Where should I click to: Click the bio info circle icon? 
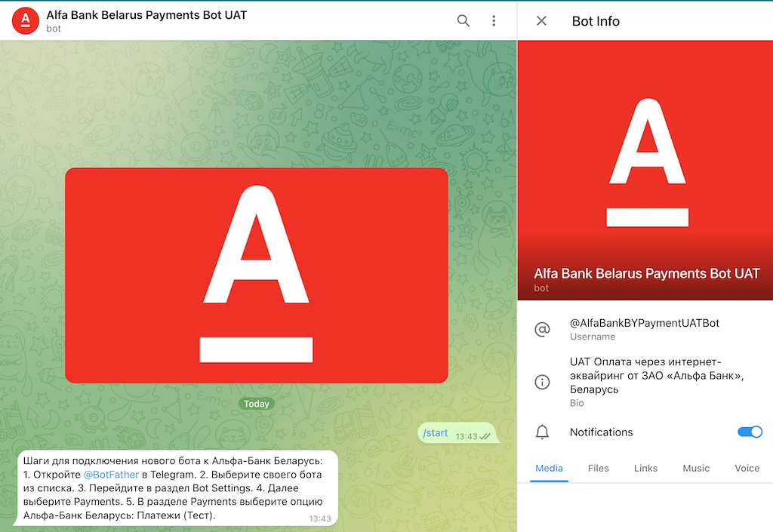(x=542, y=382)
